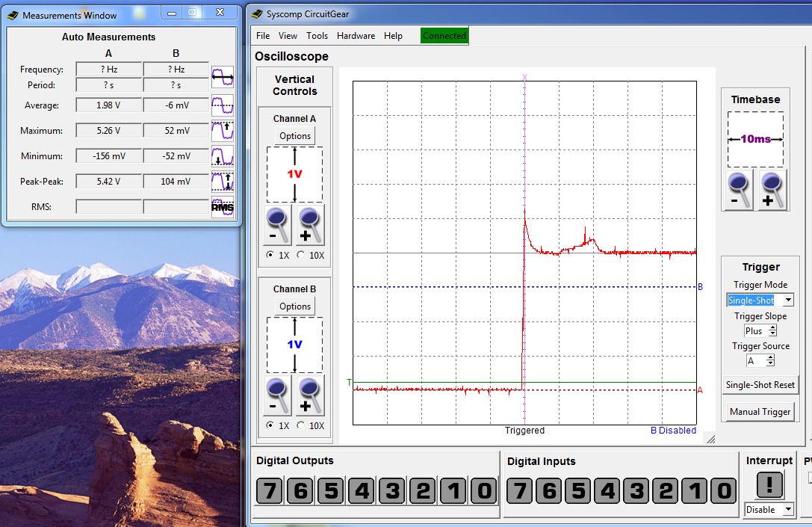
Task: Increase timebase with plus magnifier
Action: [x=773, y=191]
